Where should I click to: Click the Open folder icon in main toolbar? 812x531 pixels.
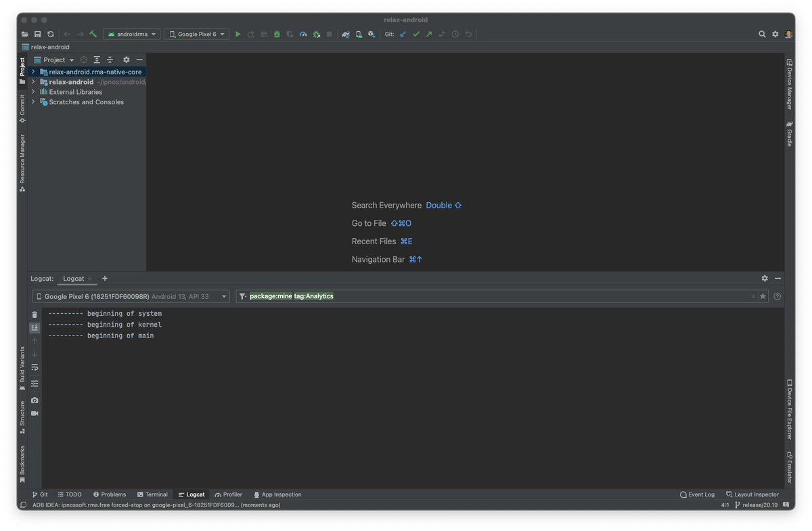25,34
